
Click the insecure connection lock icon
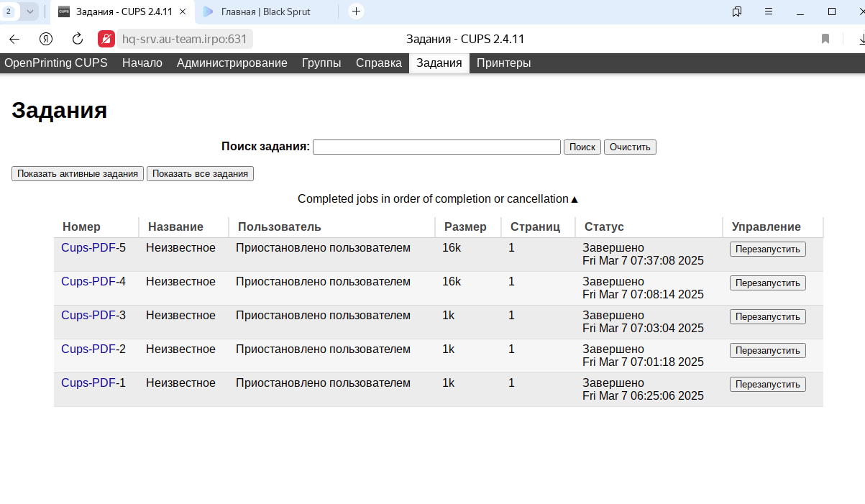pyautogui.click(x=106, y=39)
